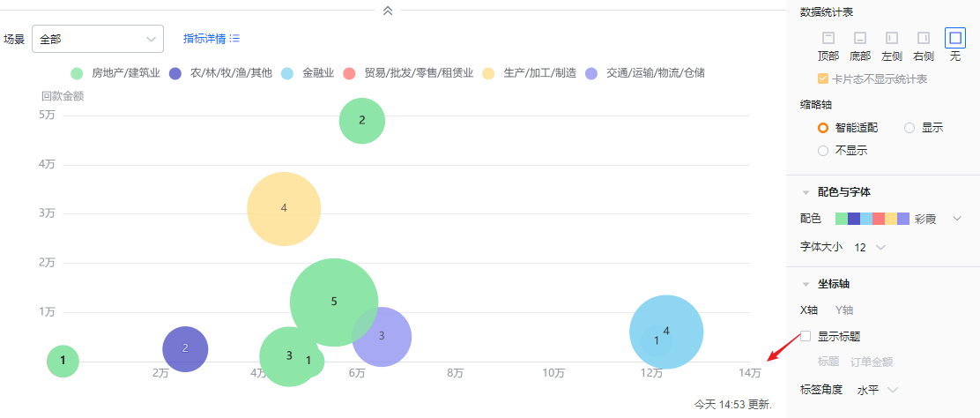Image resolution: width=980 pixels, height=418 pixels.
Task: Set statistics table position to 底部
Action: [859, 39]
